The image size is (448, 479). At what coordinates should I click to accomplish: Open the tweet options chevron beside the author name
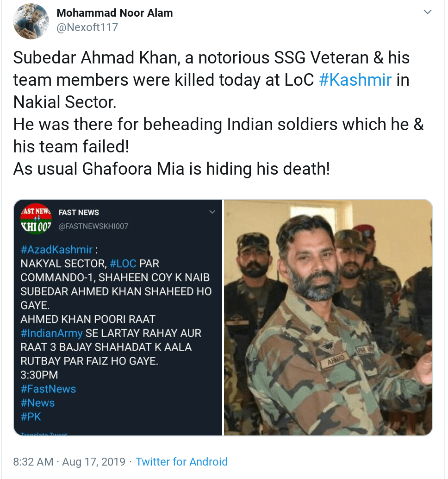[428, 13]
